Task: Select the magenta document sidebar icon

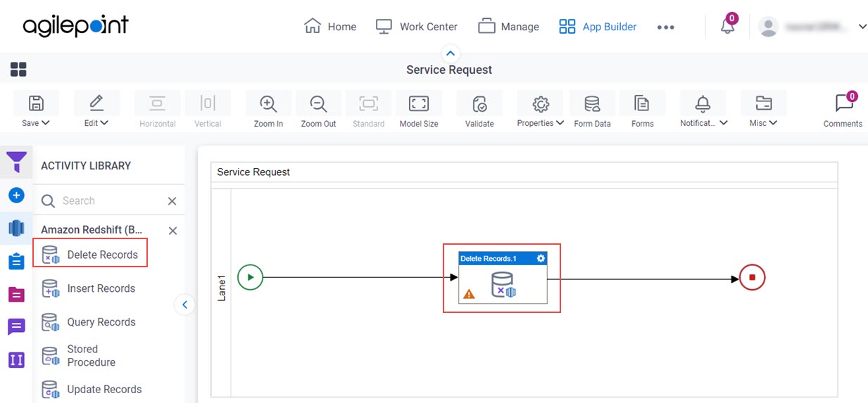Action: 16,294
